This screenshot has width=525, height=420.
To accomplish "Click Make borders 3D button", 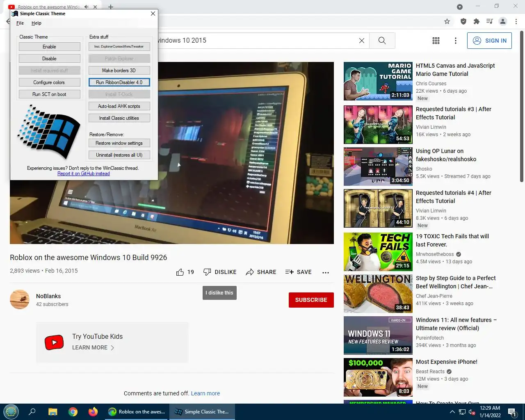I will coord(119,71).
